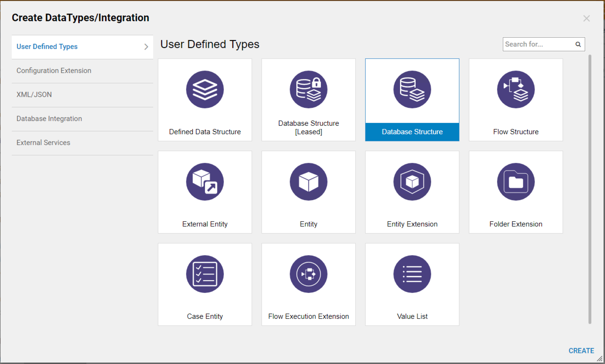Click the Value List label
Screen dimensions: 605x364
pyautogui.click(x=412, y=316)
